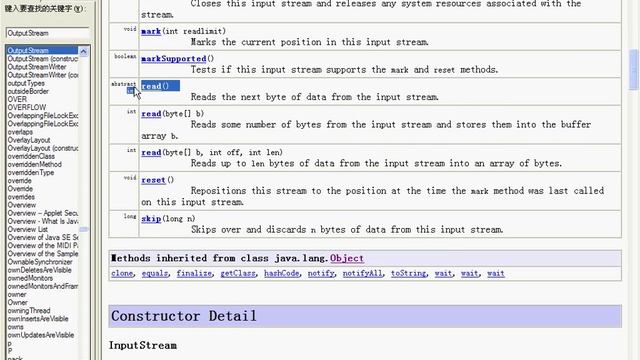Select 'overriddenType' index entry
640x360 pixels.
point(31,173)
